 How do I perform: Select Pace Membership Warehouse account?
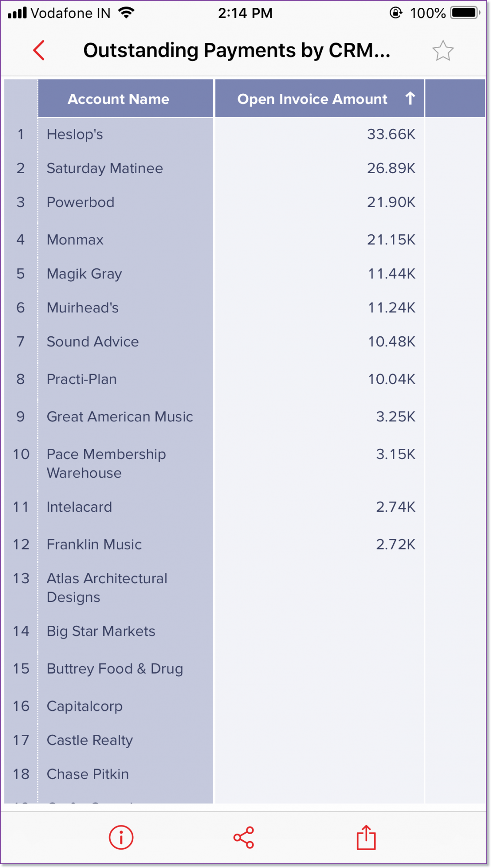106,464
